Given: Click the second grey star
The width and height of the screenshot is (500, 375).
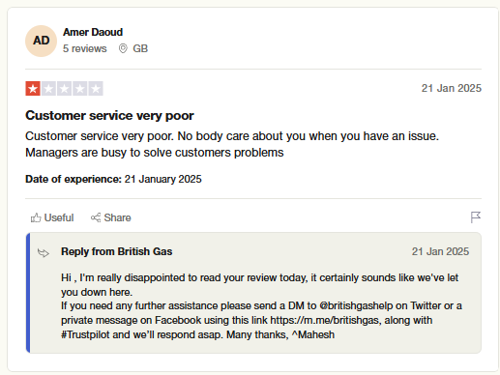Looking at the screenshot, I should (49, 89).
